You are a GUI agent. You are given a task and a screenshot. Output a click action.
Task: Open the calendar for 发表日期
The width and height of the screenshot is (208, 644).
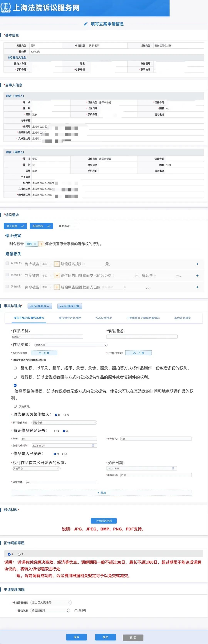point(173,468)
